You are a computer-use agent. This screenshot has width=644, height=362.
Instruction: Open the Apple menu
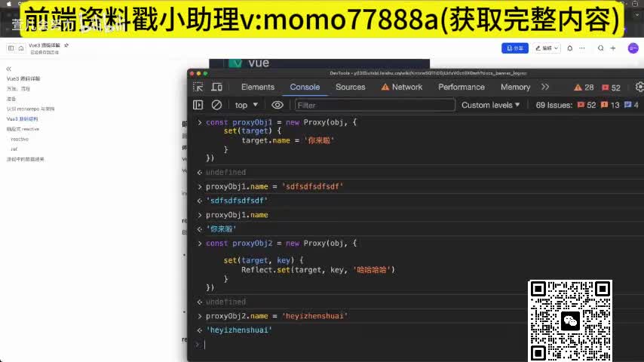(x=8, y=3)
